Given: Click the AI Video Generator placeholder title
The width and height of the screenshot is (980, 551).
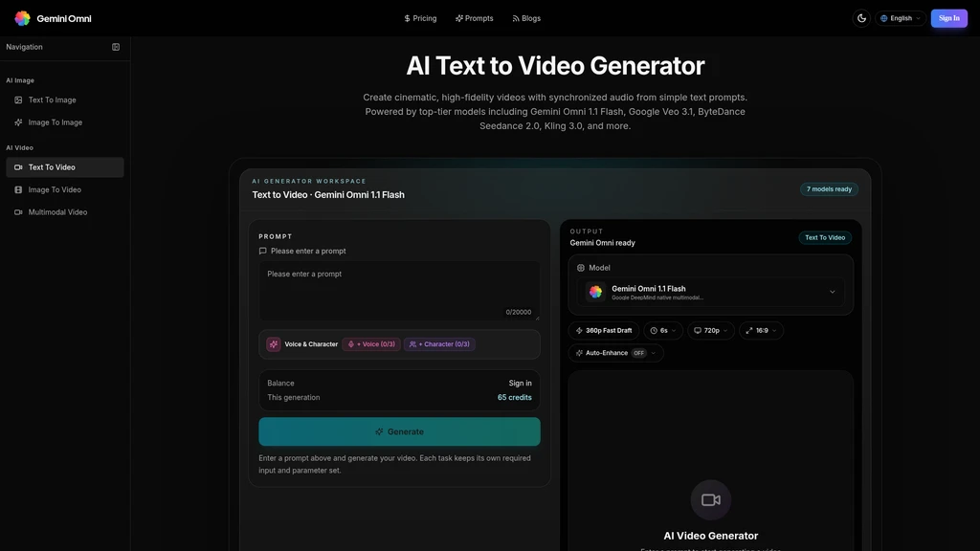Looking at the screenshot, I should pyautogui.click(x=711, y=536).
